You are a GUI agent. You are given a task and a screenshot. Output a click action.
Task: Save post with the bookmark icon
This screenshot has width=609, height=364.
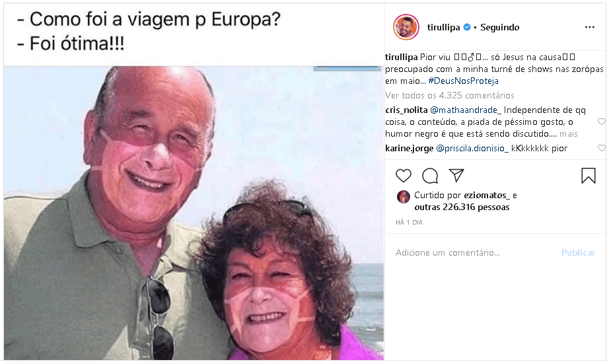click(x=588, y=175)
